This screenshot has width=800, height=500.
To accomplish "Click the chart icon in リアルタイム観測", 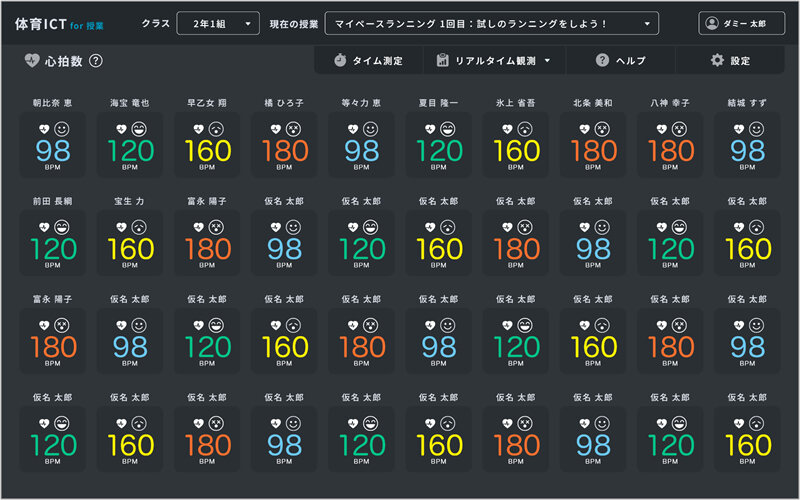I will (x=442, y=61).
